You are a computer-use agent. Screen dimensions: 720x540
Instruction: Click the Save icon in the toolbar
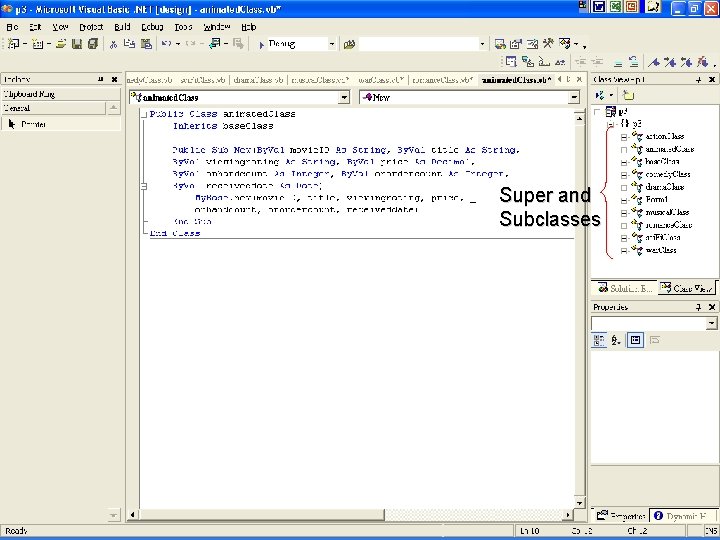click(78, 44)
